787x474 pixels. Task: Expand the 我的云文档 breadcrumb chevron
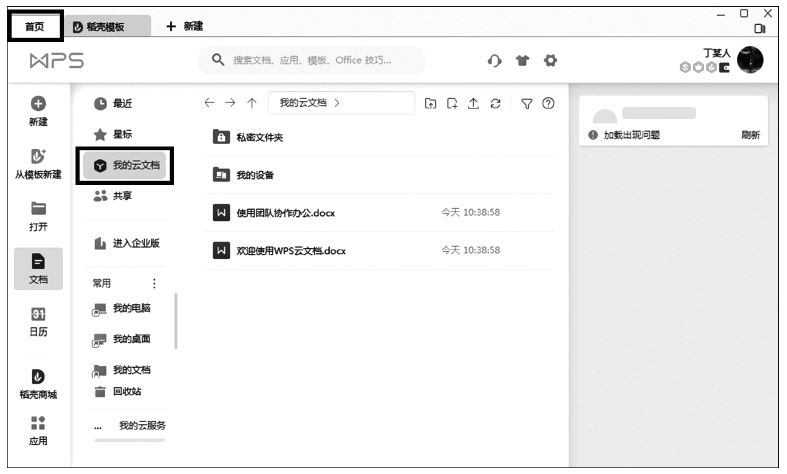(x=337, y=103)
